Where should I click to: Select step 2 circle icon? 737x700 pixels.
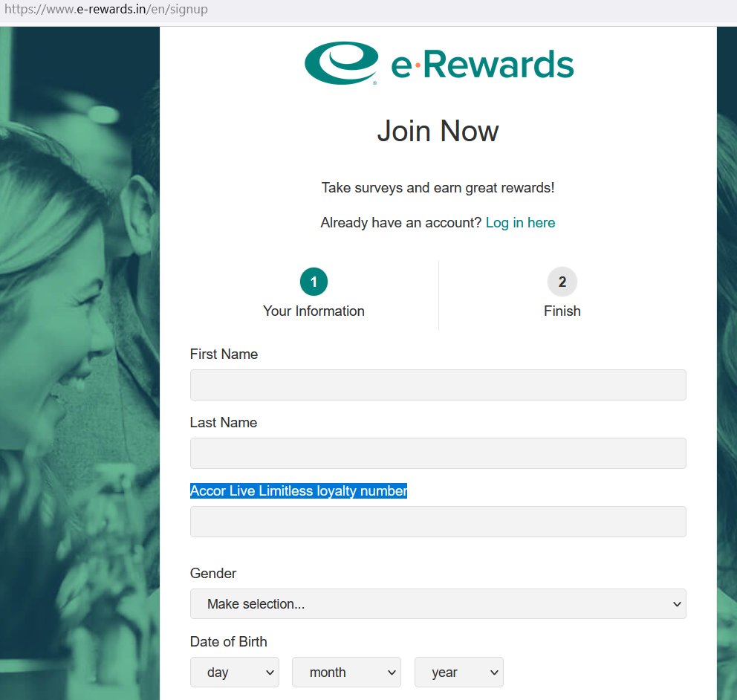click(x=562, y=282)
